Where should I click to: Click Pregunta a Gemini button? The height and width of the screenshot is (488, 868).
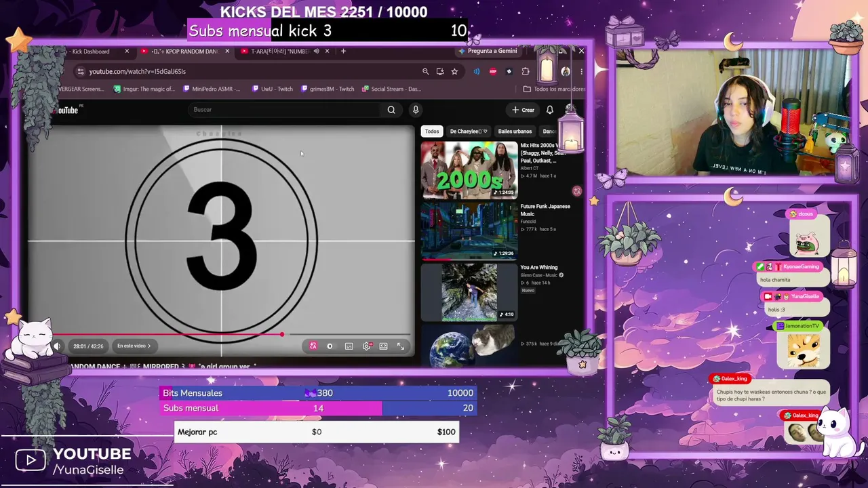(488, 51)
